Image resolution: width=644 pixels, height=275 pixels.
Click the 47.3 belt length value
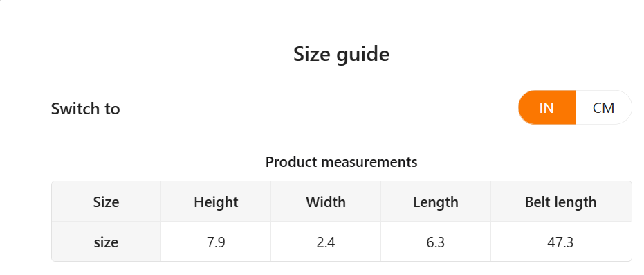[x=560, y=242]
